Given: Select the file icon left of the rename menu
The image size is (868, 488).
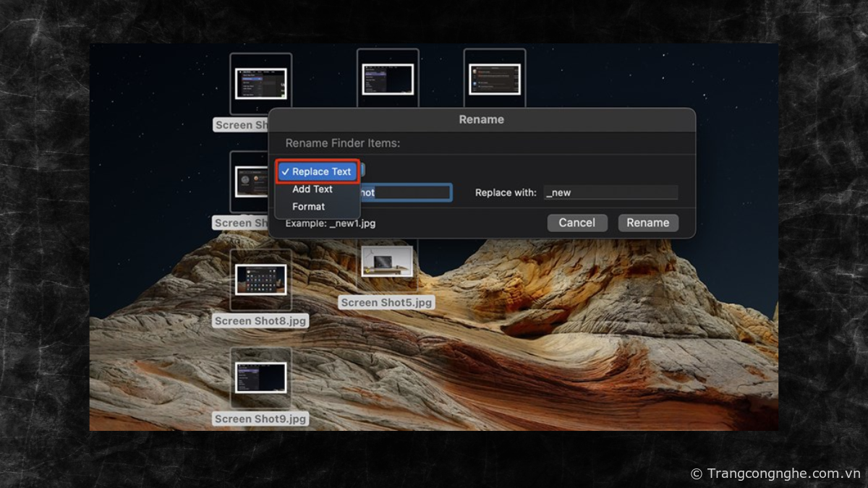Looking at the screenshot, I should point(251,181).
